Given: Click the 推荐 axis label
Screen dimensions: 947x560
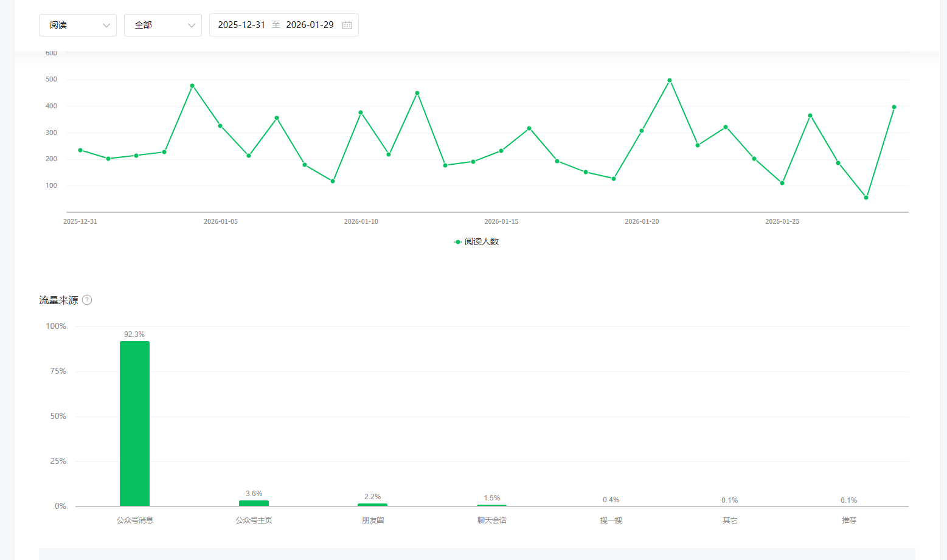Looking at the screenshot, I should coord(848,520).
